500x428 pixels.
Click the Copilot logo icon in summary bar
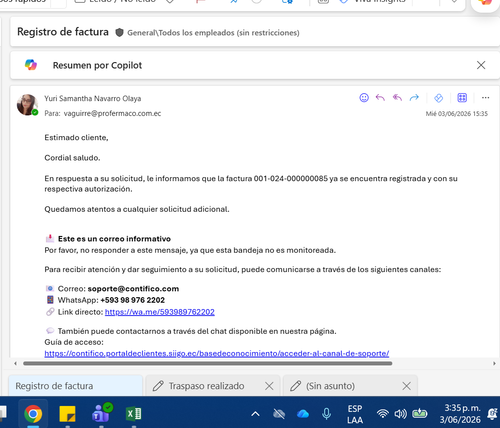pos(31,65)
